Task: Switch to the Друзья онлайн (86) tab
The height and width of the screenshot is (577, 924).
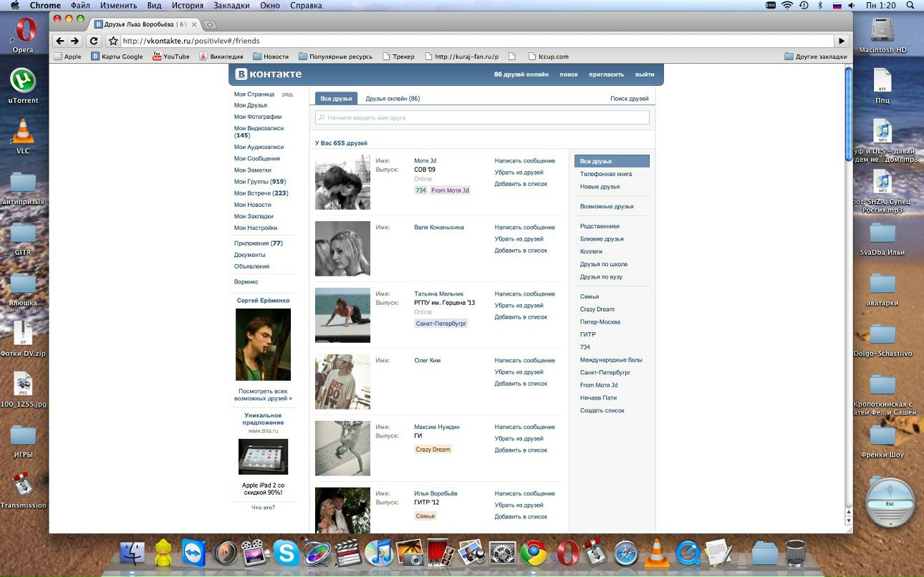Action: [x=393, y=99]
